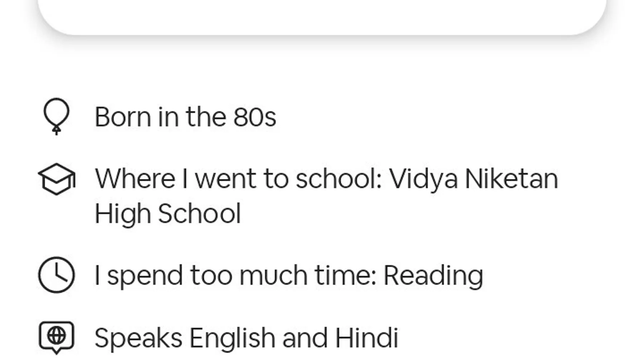Click the word 'time:' before Reading
This screenshot has height=358, width=644.
pyautogui.click(x=345, y=275)
